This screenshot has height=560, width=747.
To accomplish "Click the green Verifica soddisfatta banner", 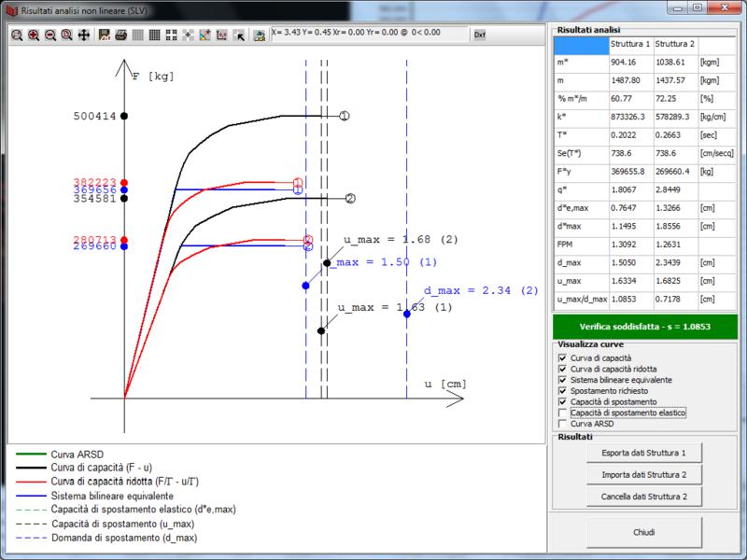I will (x=645, y=327).
